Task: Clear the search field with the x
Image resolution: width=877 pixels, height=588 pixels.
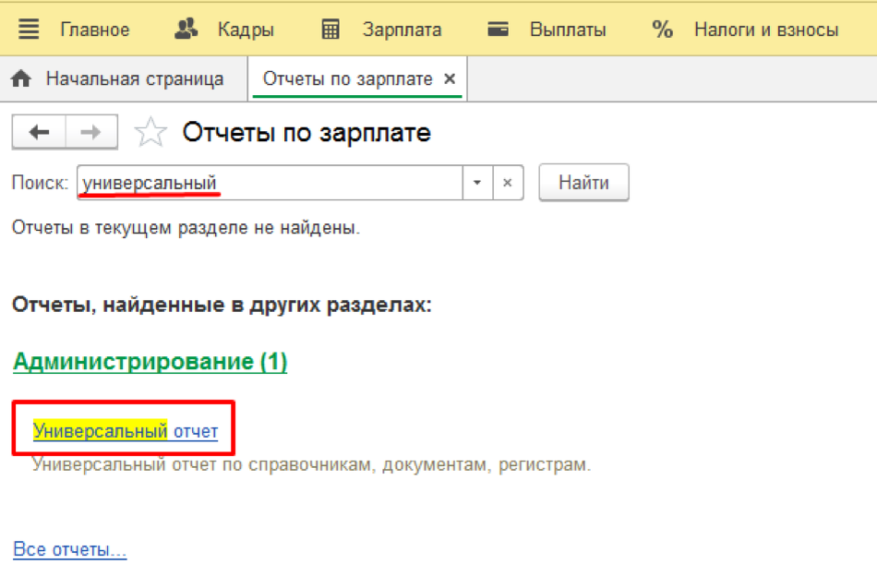Action: tap(508, 183)
